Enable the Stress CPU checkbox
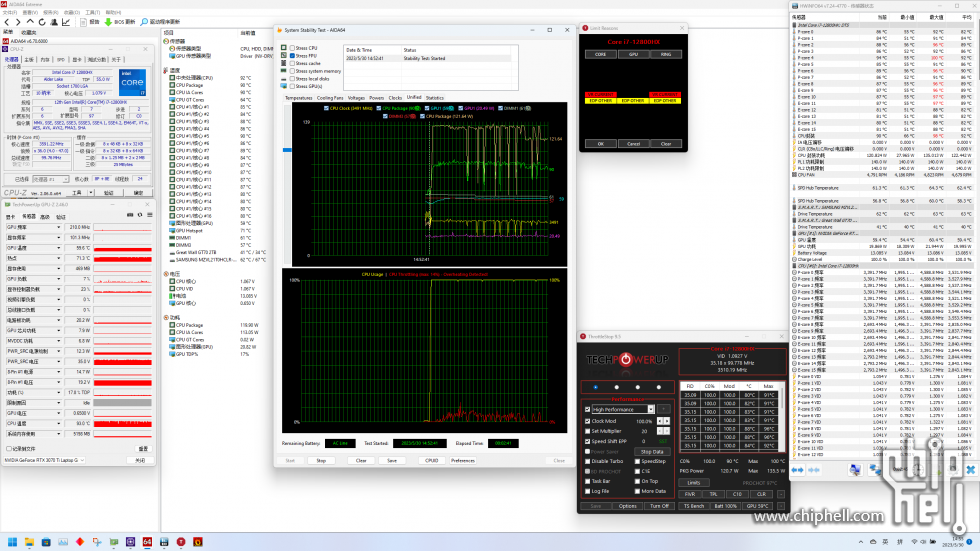The width and height of the screenshot is (980, 551). [x=292, y=48]
